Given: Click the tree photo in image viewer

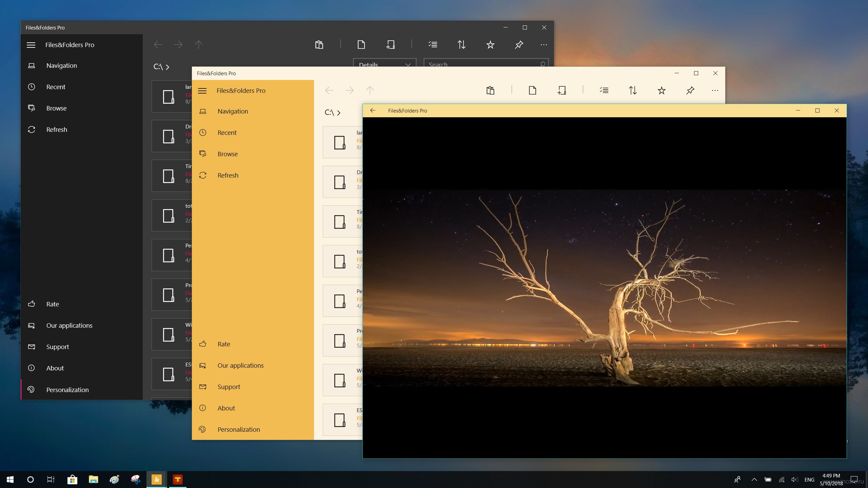Looking at the screenshot, I should click(605, 288).
